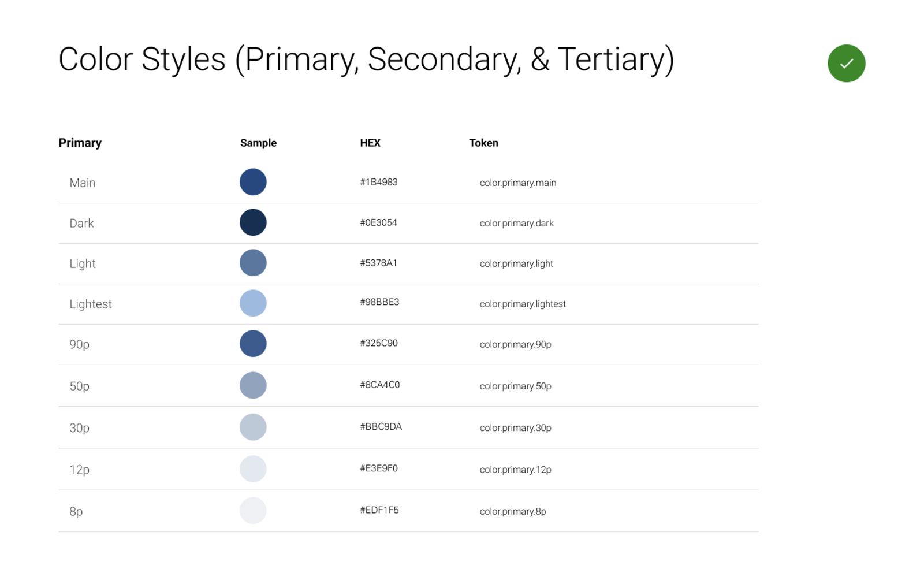Click the Color Styles page title

pyautogui.click(x=366, y=59)
